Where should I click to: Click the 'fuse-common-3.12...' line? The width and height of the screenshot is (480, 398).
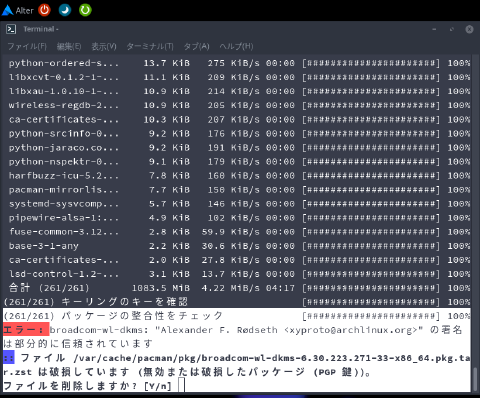point(239,232)
